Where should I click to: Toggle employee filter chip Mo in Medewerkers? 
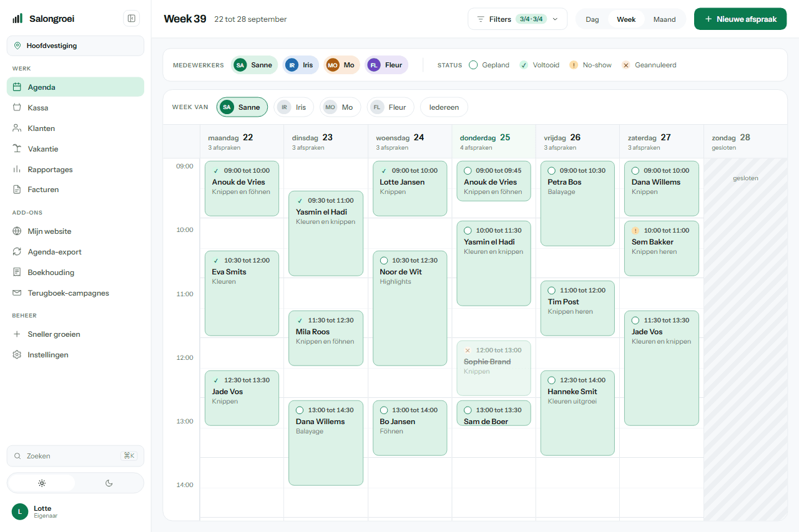tap(342, 65)
